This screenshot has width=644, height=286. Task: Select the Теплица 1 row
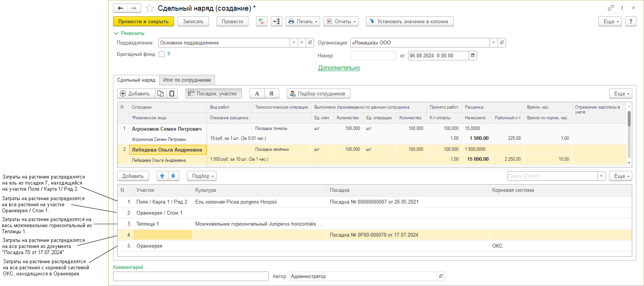(375, 224)
